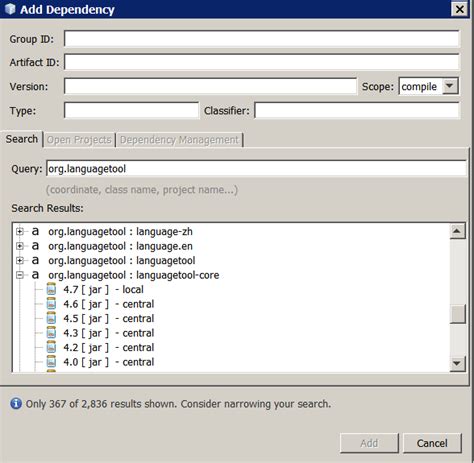Select org.languagetool : language-zh text
This screenshot has height=463, width=474.
pos(120,231)
